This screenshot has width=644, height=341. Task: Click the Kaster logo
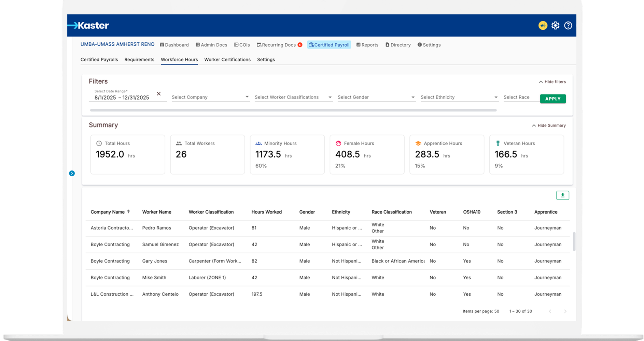pyautogui.click(x=88, y=26)
